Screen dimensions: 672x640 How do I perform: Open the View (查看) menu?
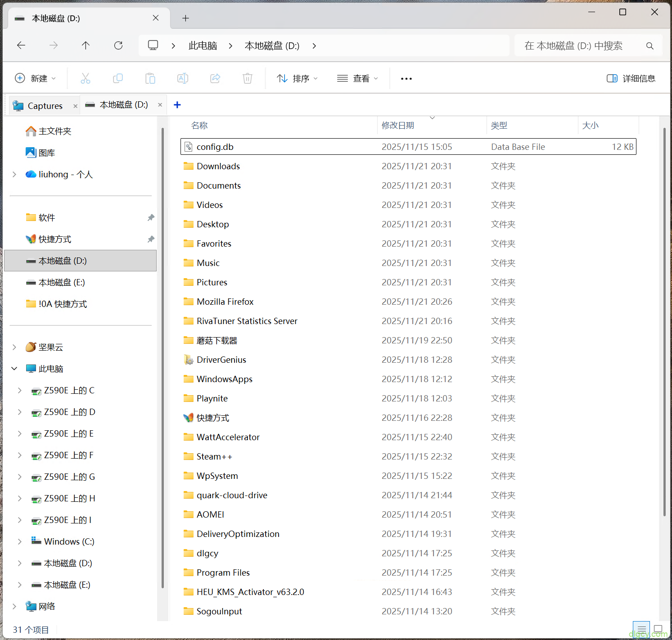point(357,78)
